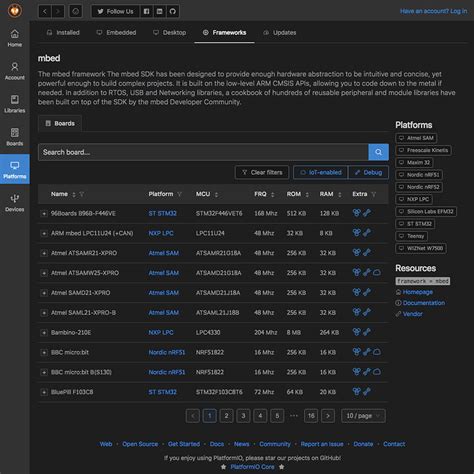
Task: Toggle the Debug filter
Action: click(x=368, y=172)
